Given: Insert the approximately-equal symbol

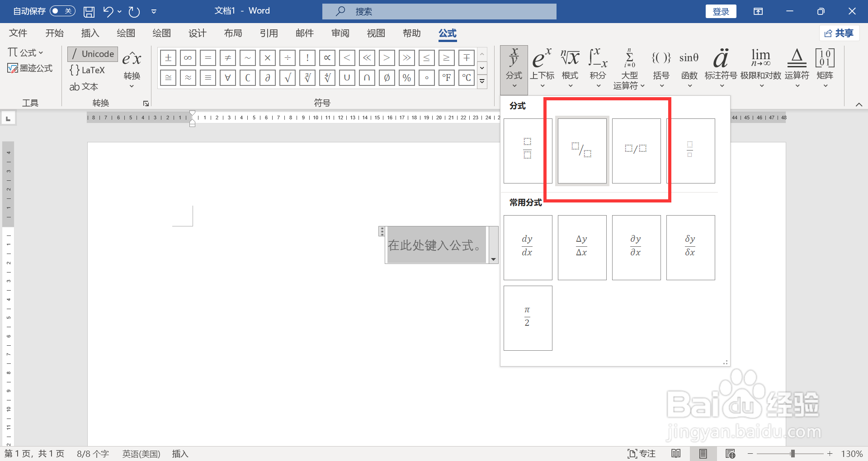Looking at the screenshot, I should tap(188, 78).
